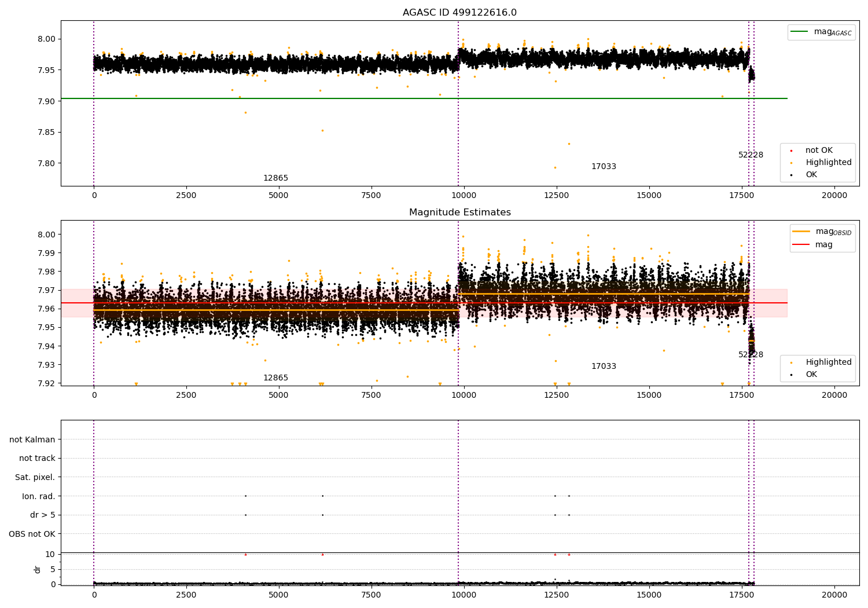Click the "7.94" y-tick in Magnitude Estimates plot

point(46,346)
